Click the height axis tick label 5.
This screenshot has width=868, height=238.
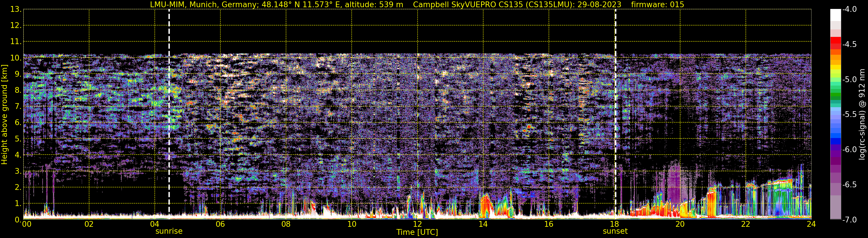tap(18, 139)
